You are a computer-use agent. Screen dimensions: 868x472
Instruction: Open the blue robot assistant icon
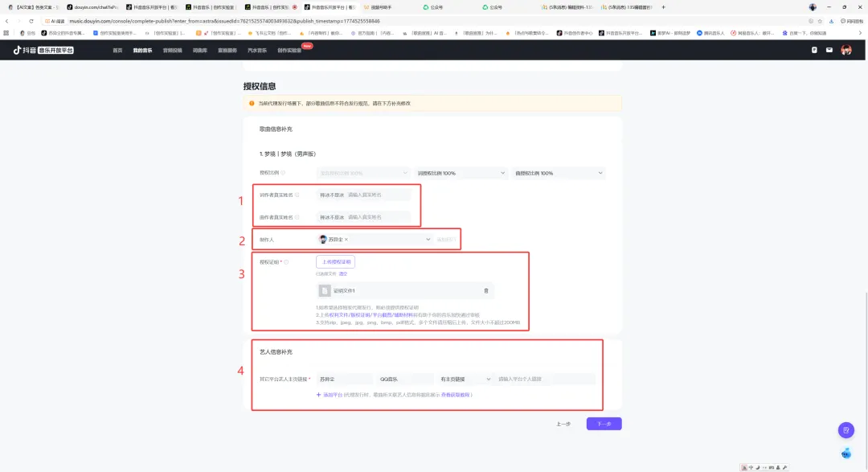click(845, 454)
